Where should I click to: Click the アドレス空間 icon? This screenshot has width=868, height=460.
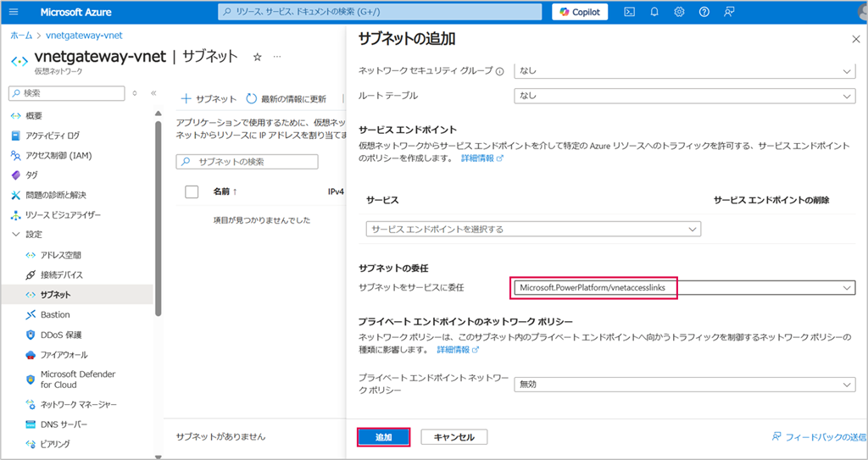(x=31, y=255)
